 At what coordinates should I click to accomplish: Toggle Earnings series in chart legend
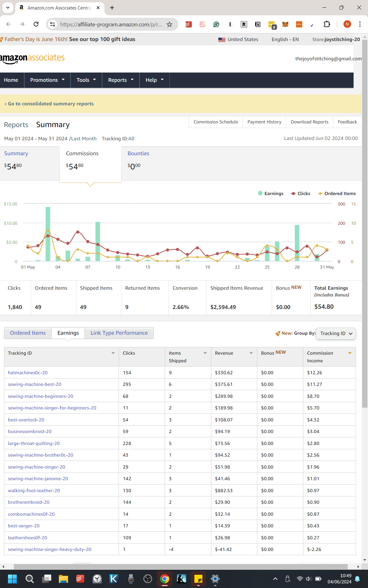point(271,194)
